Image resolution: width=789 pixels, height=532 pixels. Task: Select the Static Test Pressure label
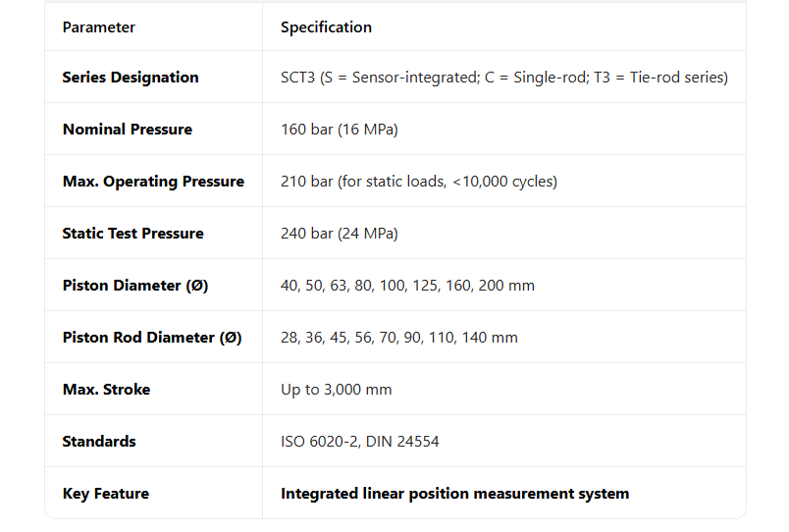132,234
